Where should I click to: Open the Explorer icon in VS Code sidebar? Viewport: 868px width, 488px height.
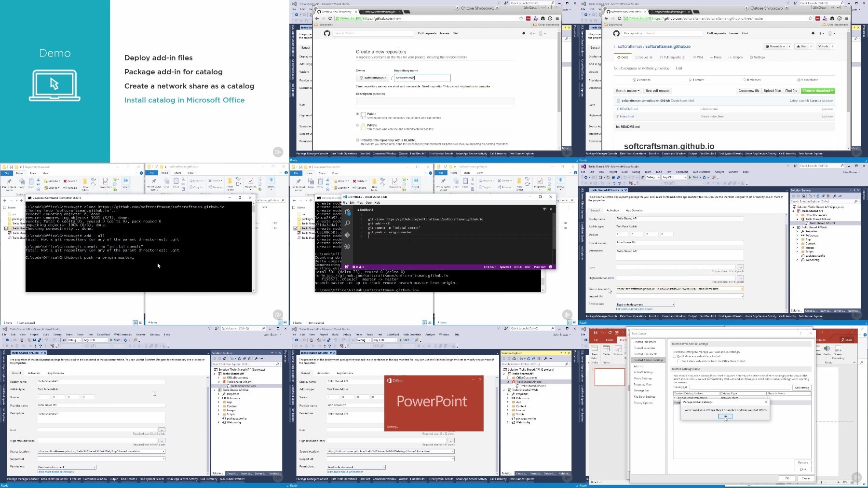click(347, 212)
